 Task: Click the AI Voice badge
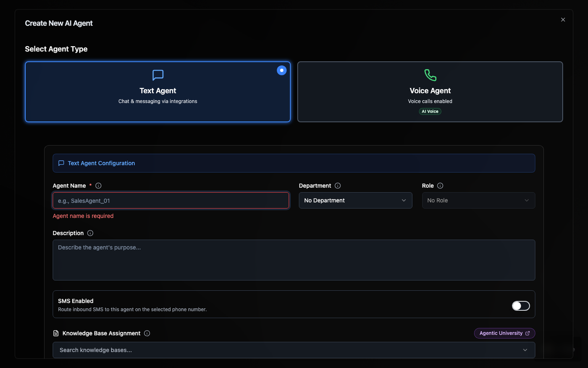(x=430, y=111)
